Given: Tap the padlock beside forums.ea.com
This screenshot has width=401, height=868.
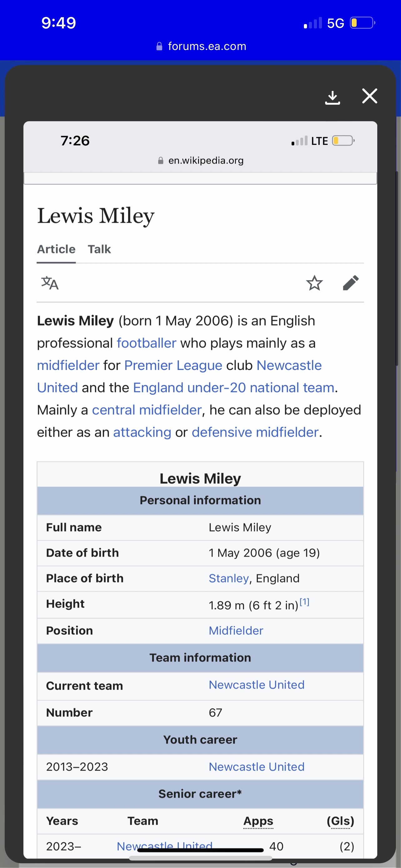Looking at the screenshot, I should [159, 46].
